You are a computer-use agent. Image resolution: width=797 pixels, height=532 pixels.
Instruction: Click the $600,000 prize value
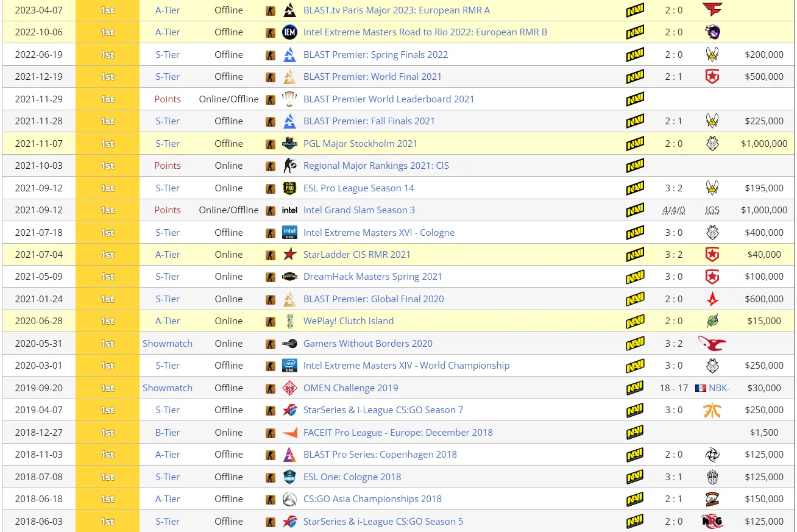(764, 299)
